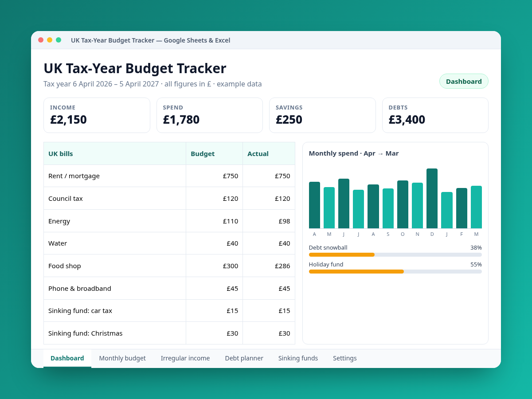Screen dimensions: 532x399
Task: Click the window title bar text
Action: tap(151, 40)
